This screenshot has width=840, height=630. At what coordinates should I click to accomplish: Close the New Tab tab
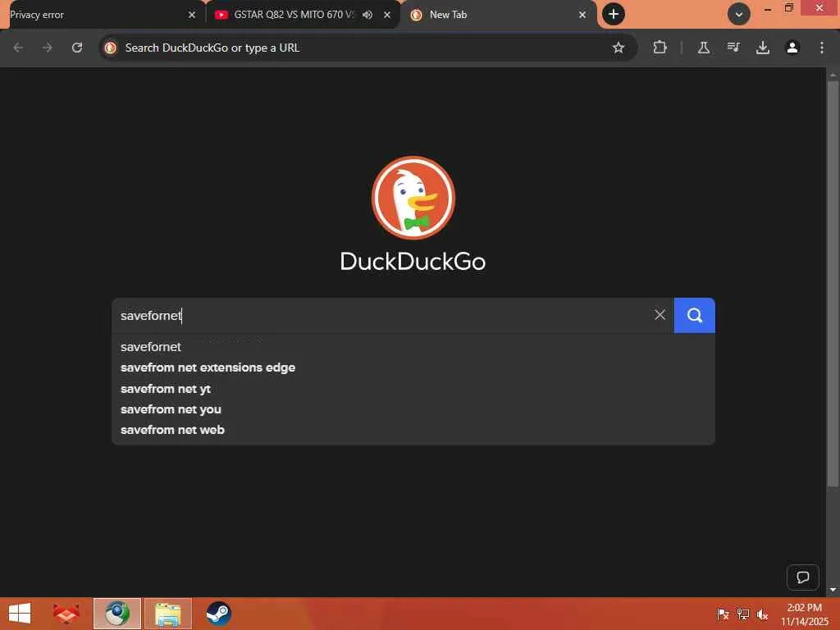point(582,15)
